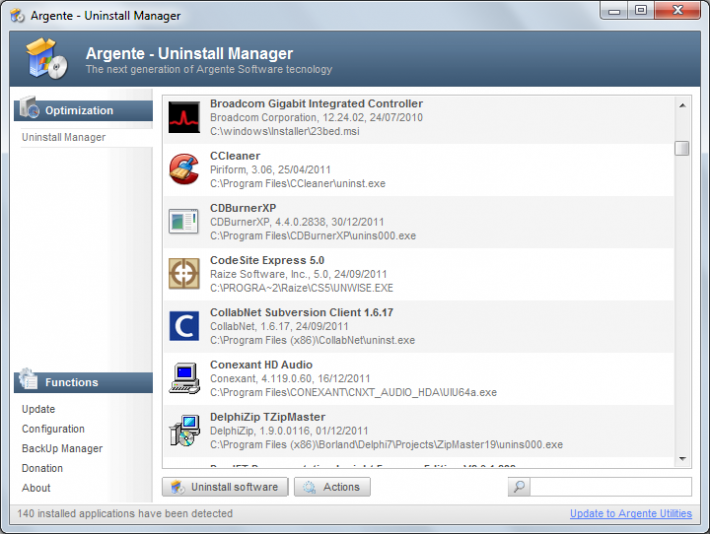Image resolution: width=710 pixels, height=534 pixels.
Task: Click the CDBurnerXP unins000.exe path
Action: click(x=313, y=236)
